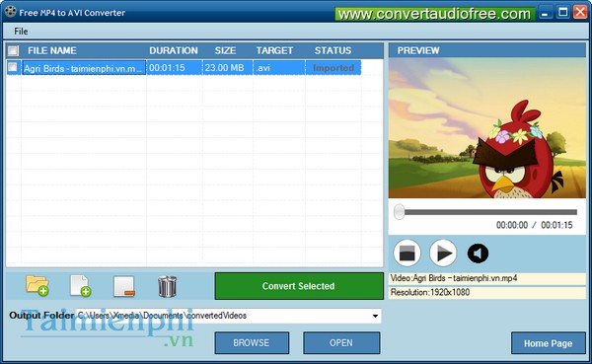Screen dimensions: 592x364
Task: Play the preview video
Action: [x=443, y=253]
